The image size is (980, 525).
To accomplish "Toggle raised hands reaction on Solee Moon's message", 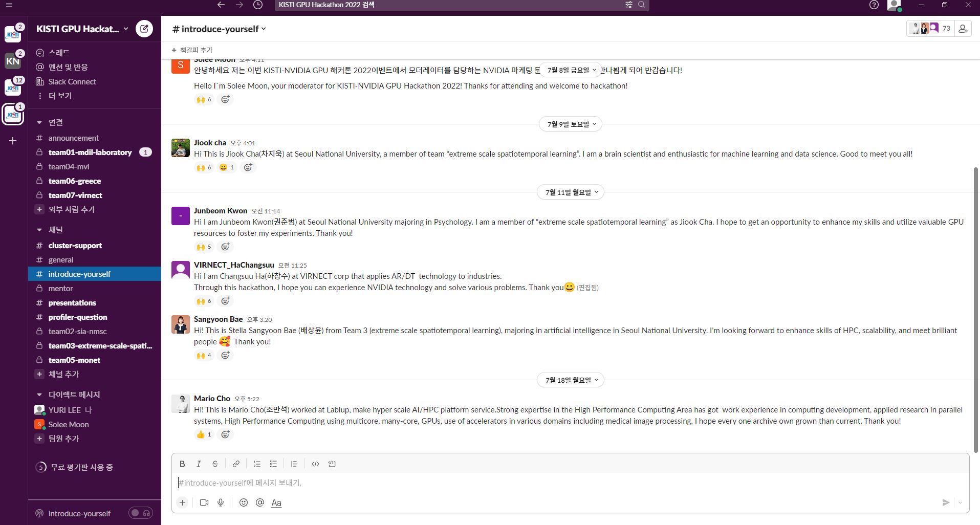I will click(x=204, y=99).
